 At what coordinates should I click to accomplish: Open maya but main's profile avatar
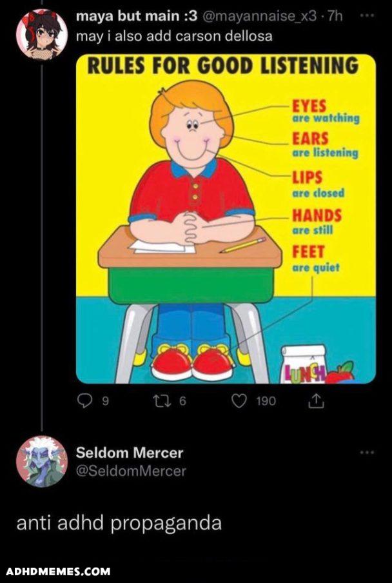coord(42,34)
